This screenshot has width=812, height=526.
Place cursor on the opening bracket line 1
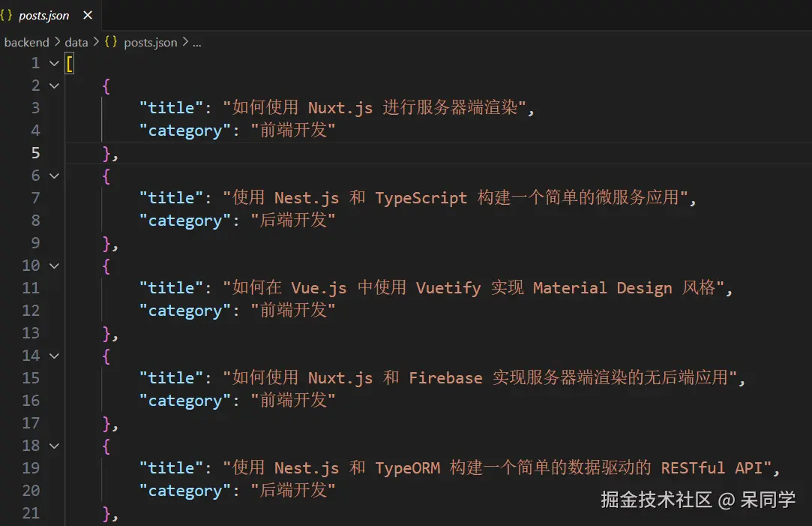click(70, 64)
